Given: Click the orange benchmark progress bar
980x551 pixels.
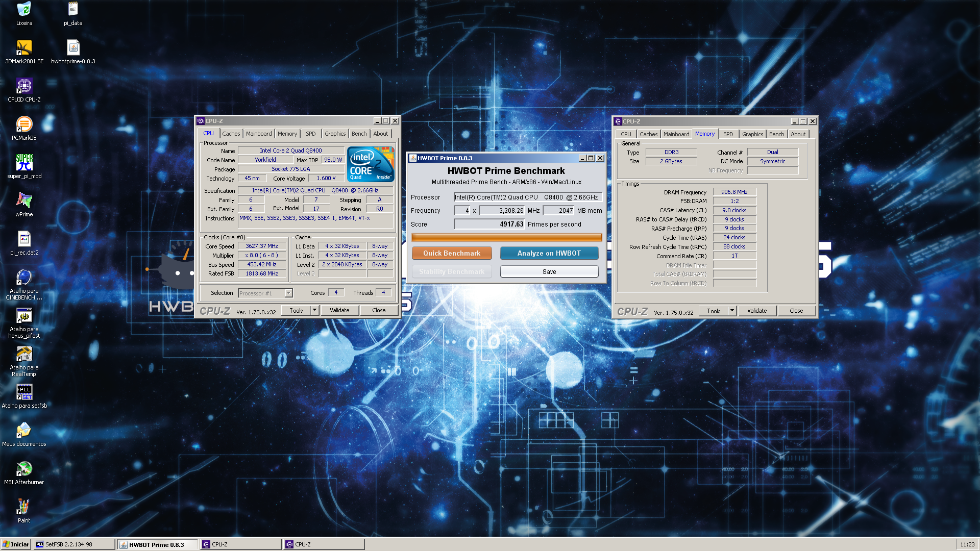Looking at the screenshot, I should click(x=506, y=237).
